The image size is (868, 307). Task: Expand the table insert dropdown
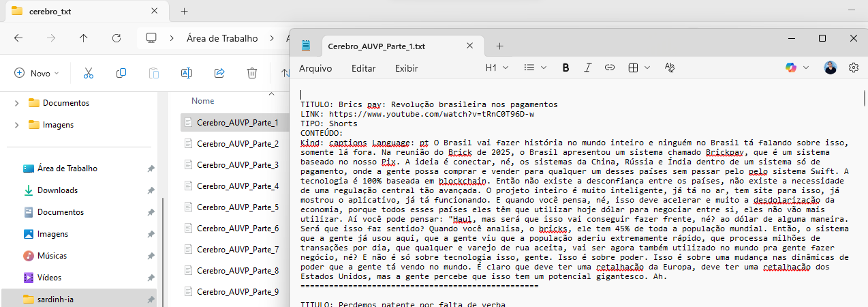(x=638, y=68)
